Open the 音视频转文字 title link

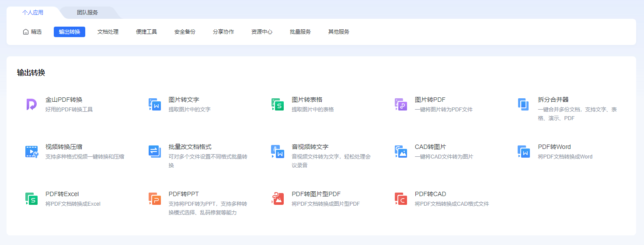[310, 147]
